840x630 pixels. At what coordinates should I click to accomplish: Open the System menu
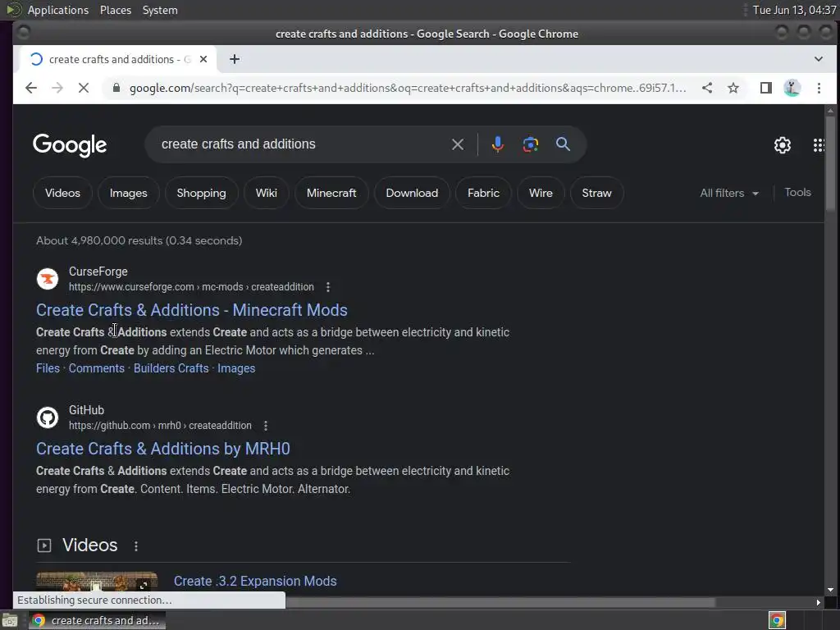(160, 10)
